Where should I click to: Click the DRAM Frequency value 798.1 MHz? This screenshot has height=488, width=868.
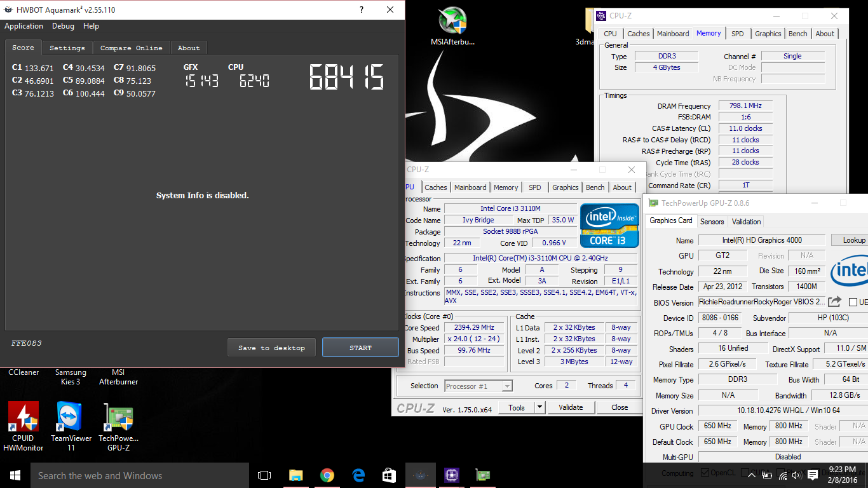(x=745, y=105)
